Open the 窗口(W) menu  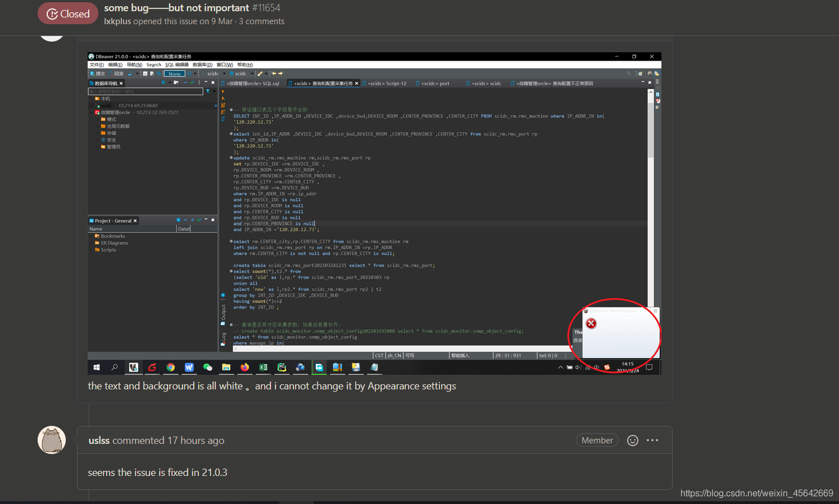pos(225,65)
